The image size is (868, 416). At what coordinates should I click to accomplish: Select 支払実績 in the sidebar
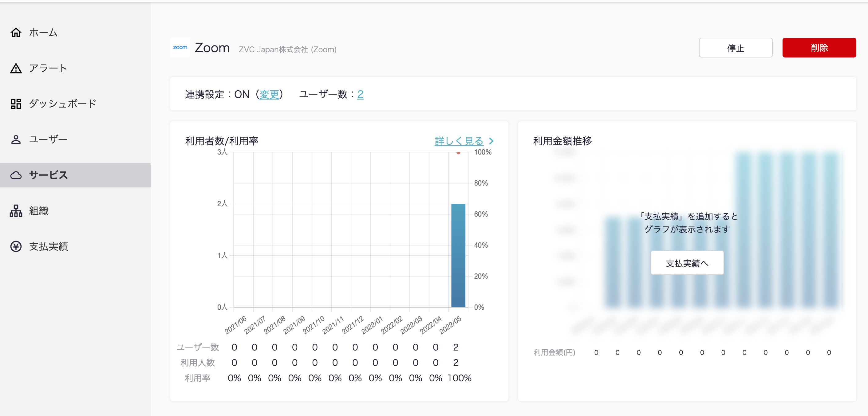49,247
